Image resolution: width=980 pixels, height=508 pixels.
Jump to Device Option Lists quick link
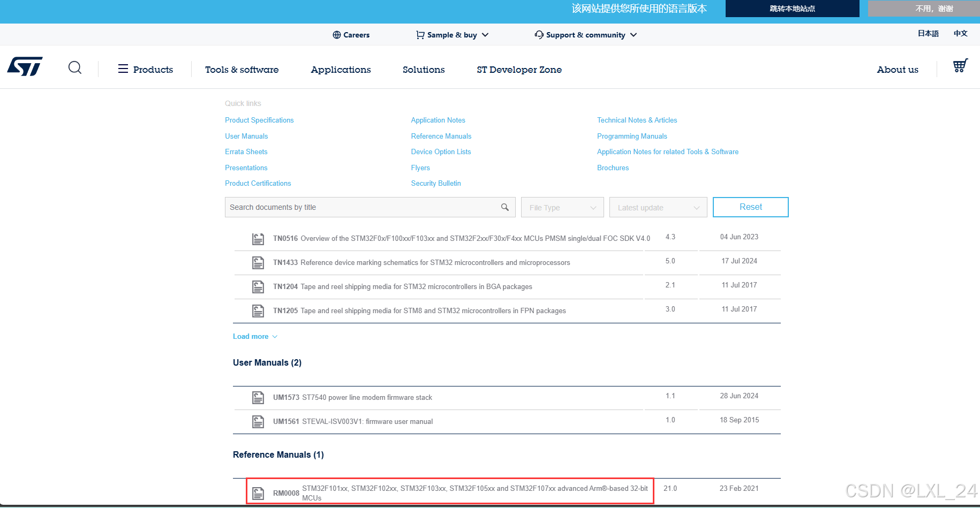point(441,152)
